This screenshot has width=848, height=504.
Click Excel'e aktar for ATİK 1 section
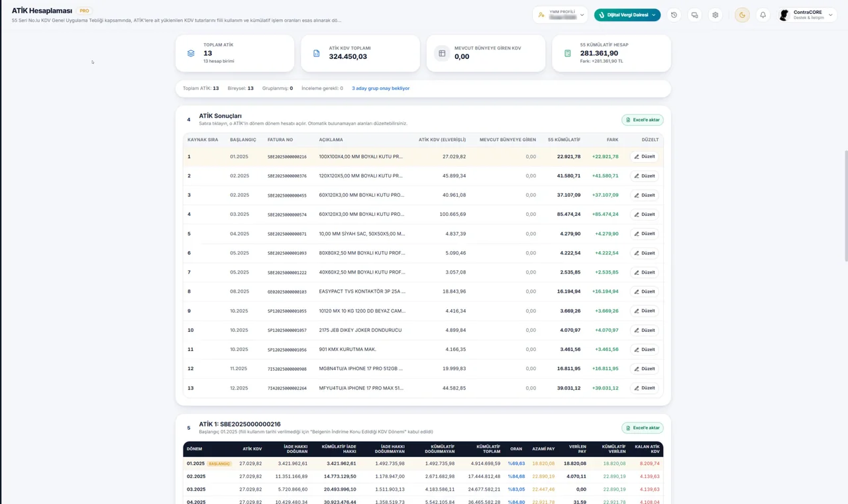tap(643, 428)
